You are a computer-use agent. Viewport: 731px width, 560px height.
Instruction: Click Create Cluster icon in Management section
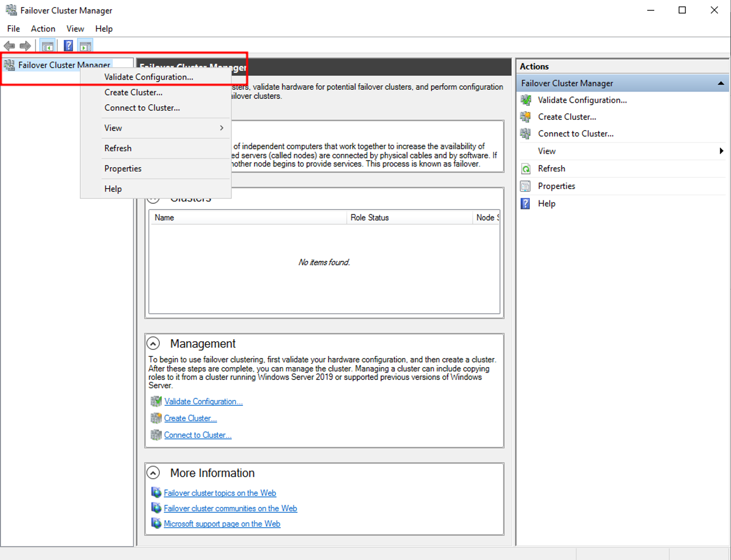(x=156, y=418)
